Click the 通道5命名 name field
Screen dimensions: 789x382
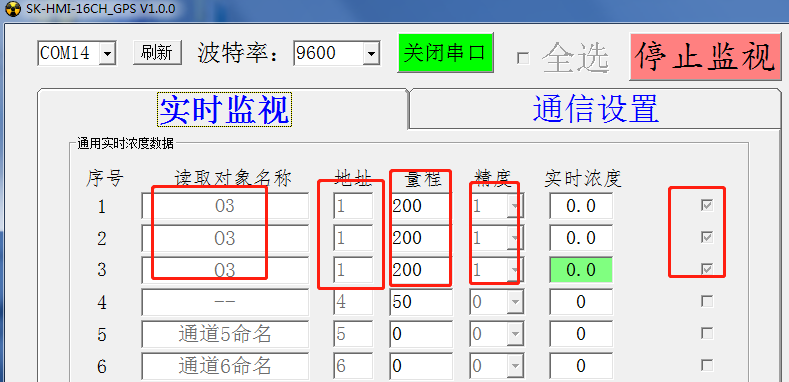coord(225,334)
